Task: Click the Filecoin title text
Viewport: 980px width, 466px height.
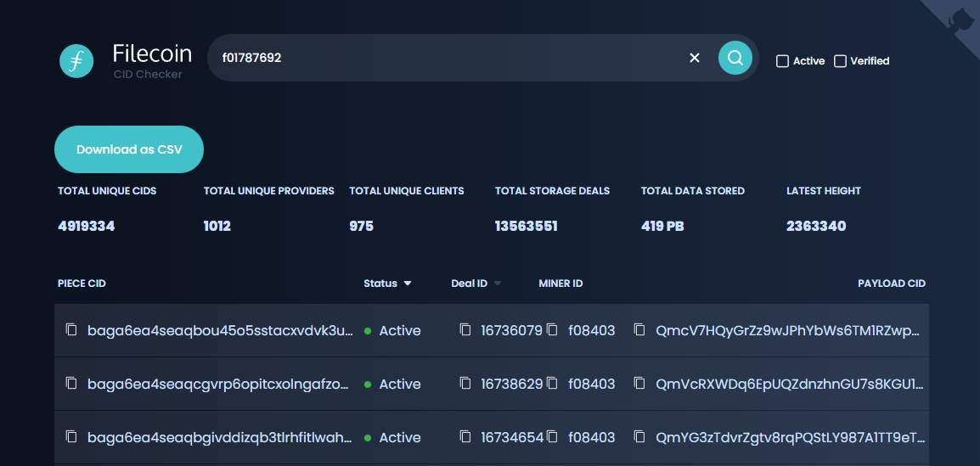Action: pos(152,53)
